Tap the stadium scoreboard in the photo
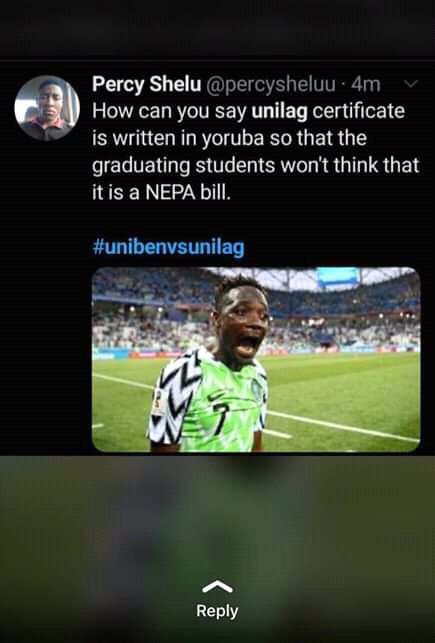435x643 pixels. point(337,277)
